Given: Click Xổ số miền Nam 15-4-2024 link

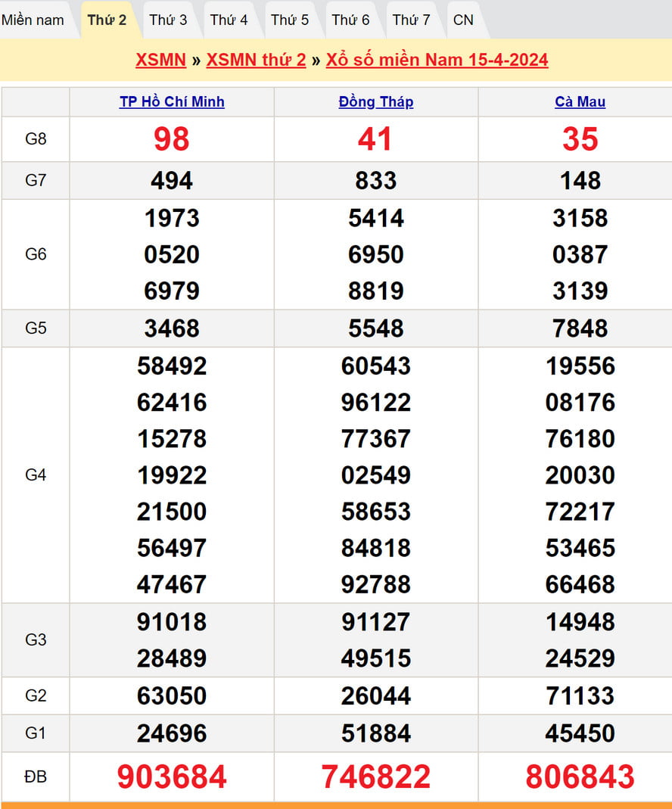Looking at the screenshot, I should coord(437,60).
